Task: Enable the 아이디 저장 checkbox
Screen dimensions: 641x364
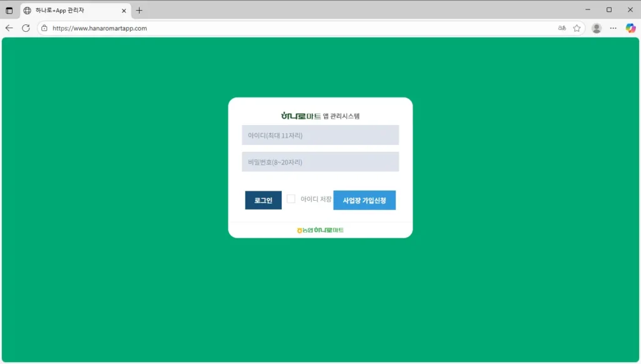Action: point(291,199)
